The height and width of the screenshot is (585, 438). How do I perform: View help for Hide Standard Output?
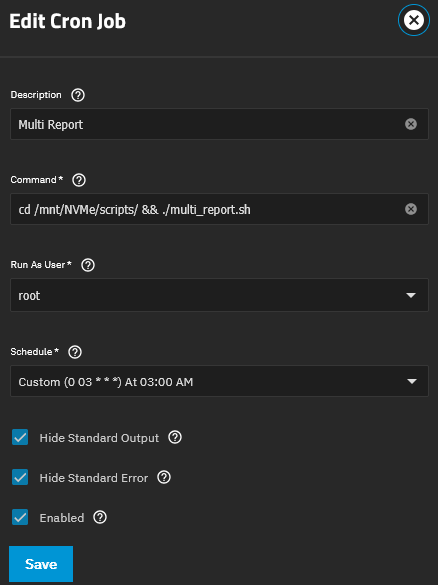[175, 437]
